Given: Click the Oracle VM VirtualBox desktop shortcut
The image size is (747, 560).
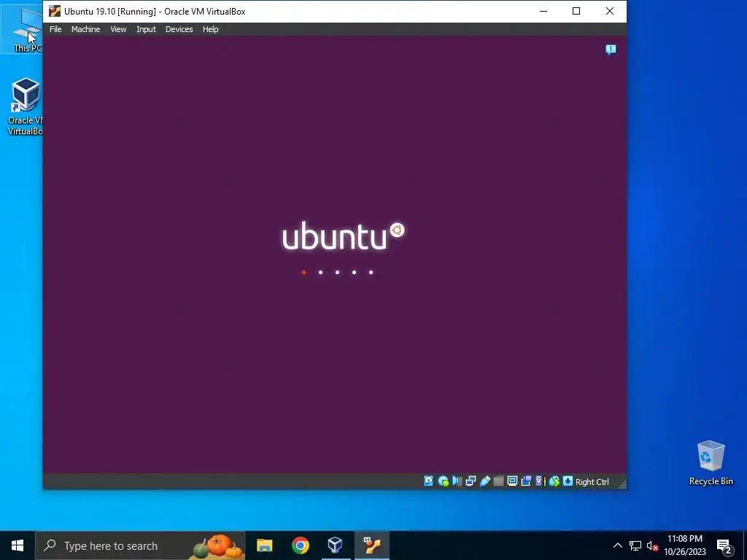Looking at the screenshot, I should (26, 106).
